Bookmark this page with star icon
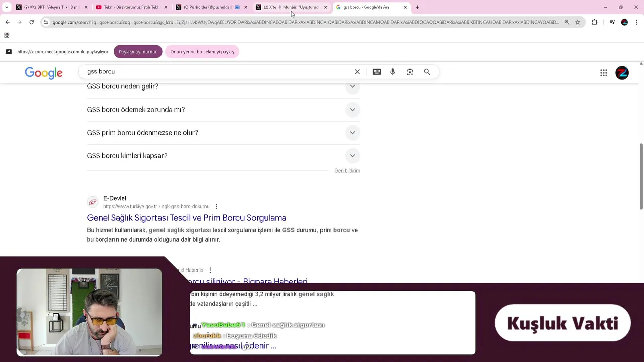 click(x=578, y=22)
